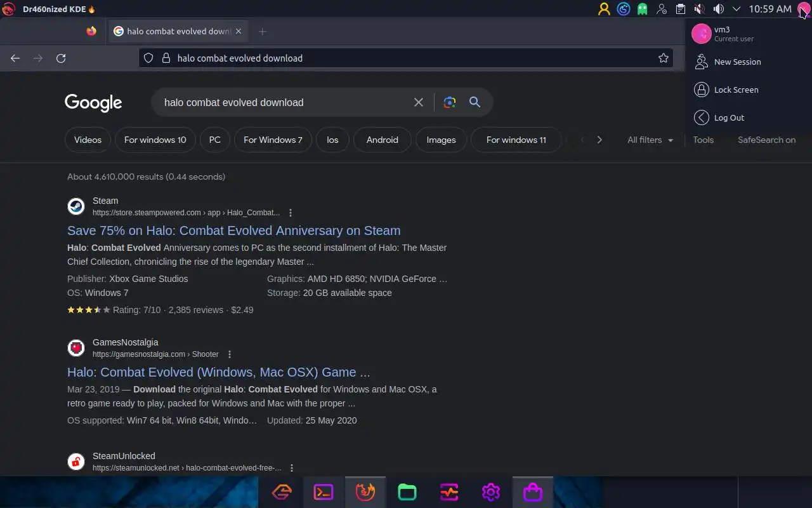Click the 10:59 AM clock
This screenshot has width=812, height=508.
pos(770,9)
